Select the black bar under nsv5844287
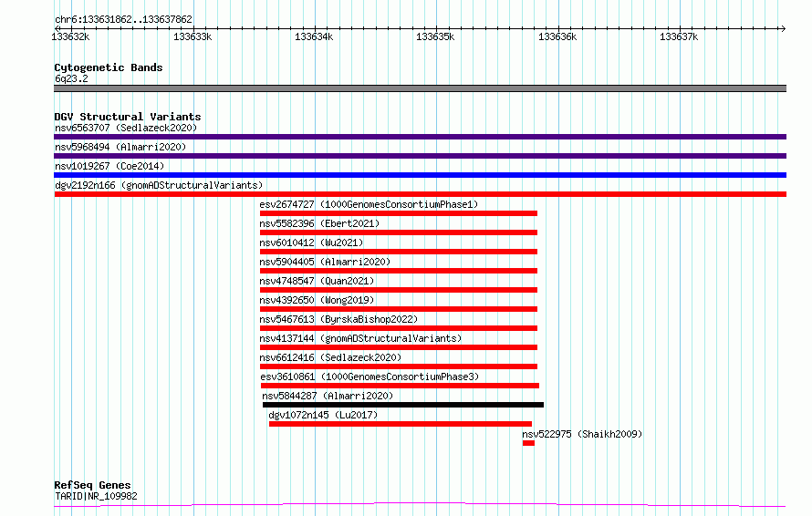Image resolution: width=812 pixels, height=516 pixels. (403, 406)
